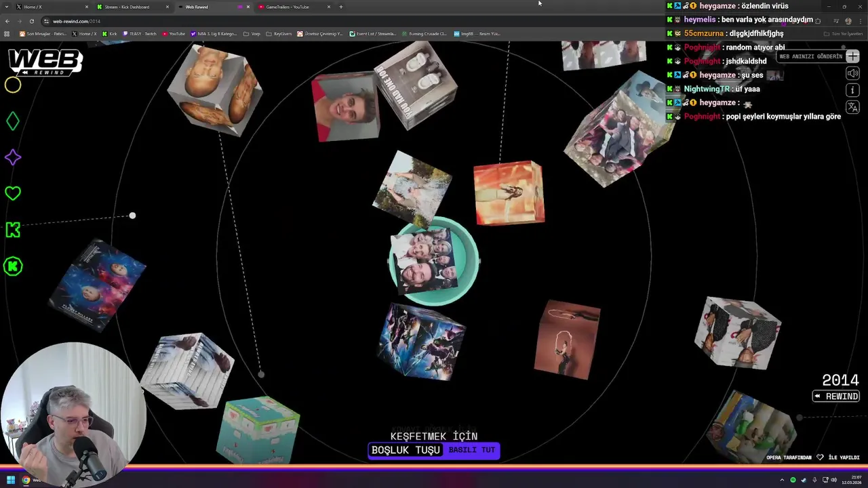
Task: Open the browser three-dot menu
Action: [860, 21]
